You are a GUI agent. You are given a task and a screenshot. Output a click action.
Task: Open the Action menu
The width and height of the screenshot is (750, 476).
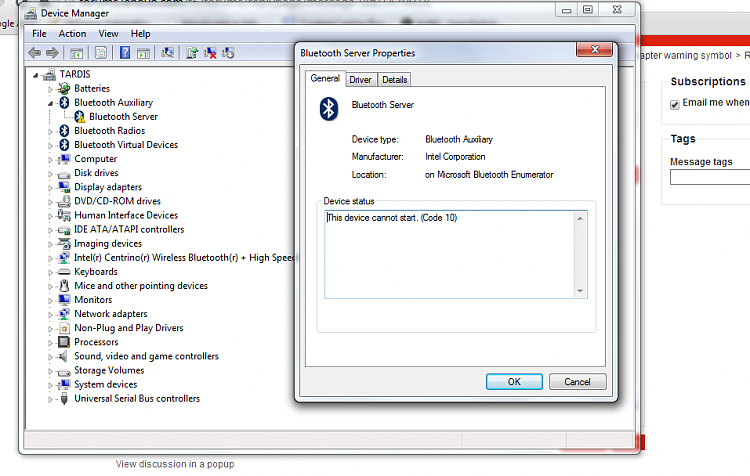[x=72, y=33]
